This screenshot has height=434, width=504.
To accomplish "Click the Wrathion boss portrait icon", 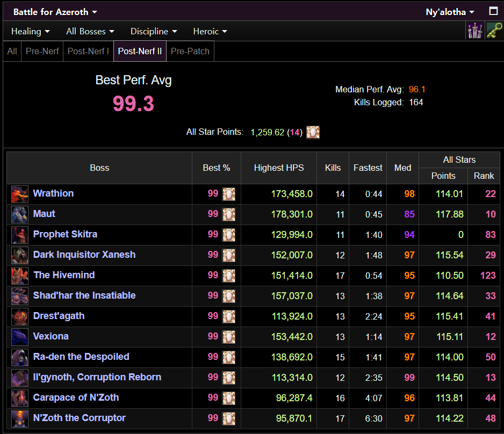I will (19, 194).
